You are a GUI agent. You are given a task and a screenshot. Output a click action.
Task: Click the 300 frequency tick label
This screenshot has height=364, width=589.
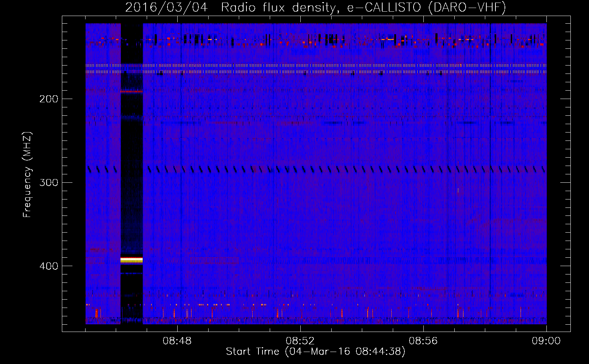[x=49, y=182]
